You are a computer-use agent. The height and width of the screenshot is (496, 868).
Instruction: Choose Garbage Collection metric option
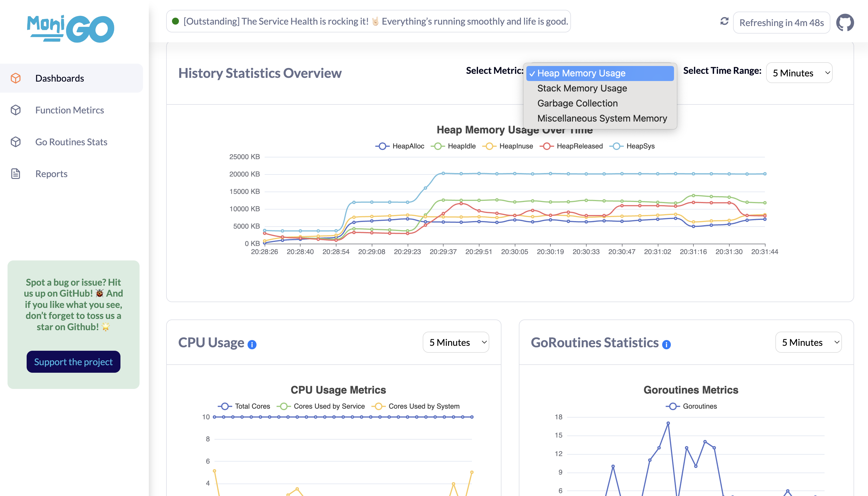pos(577,103)
